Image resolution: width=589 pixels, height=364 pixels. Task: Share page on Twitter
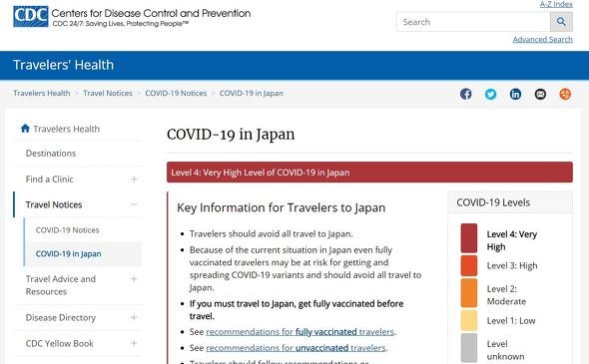(490, 94)
